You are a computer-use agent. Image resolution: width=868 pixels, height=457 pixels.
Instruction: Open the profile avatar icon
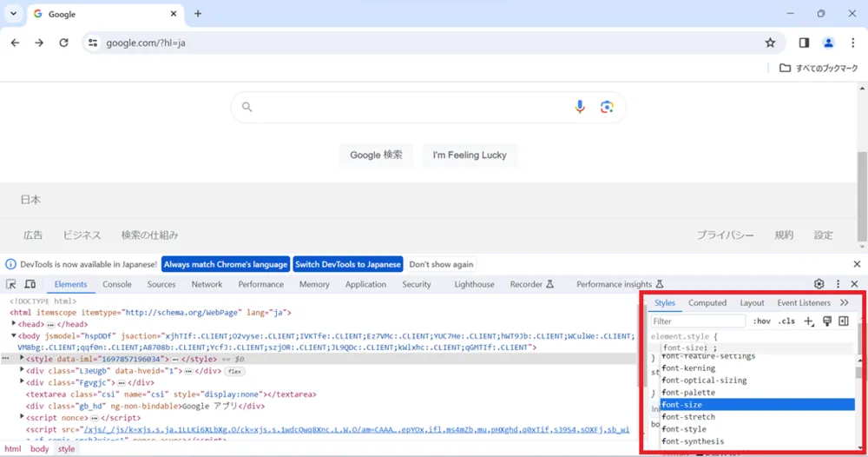tap(828, 43)
